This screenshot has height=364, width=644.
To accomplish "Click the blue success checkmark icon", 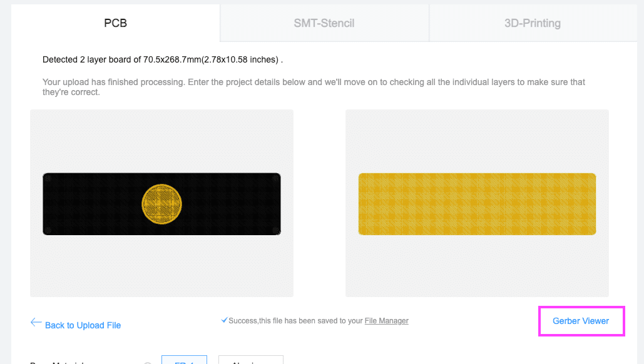I will (224, 320).
